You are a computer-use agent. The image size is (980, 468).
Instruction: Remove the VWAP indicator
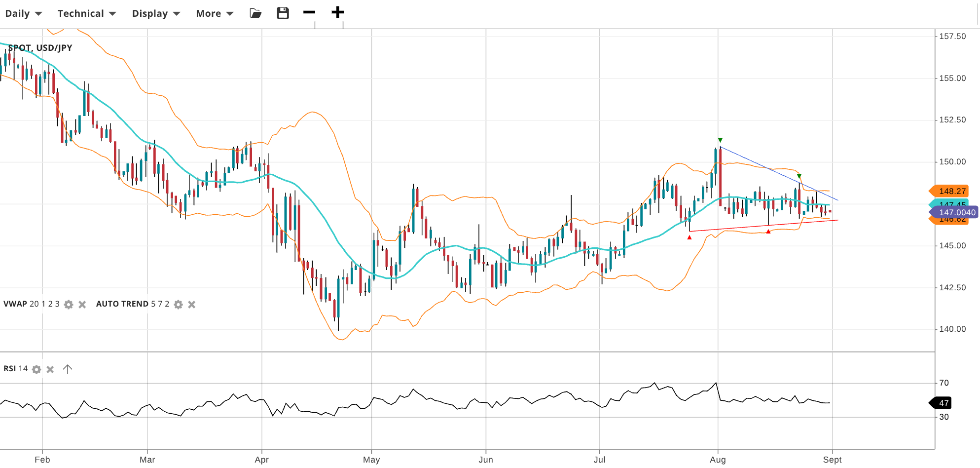click(82, 305)
